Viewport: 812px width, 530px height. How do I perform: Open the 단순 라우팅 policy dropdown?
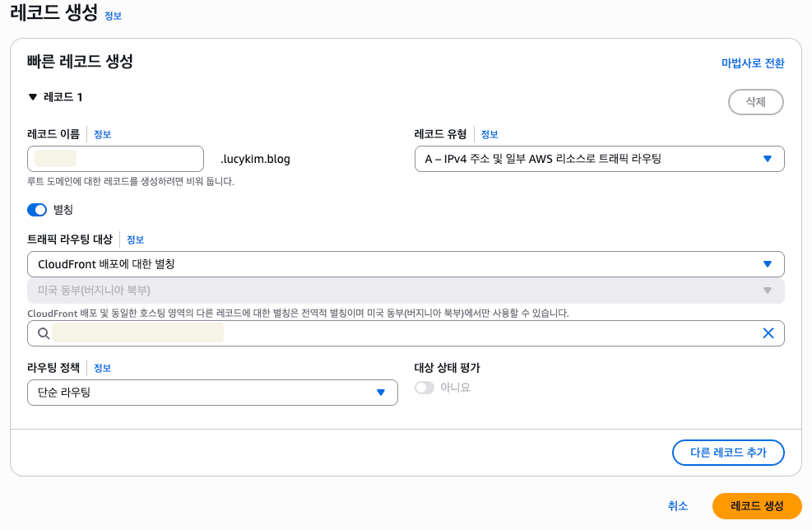[212, 393]
